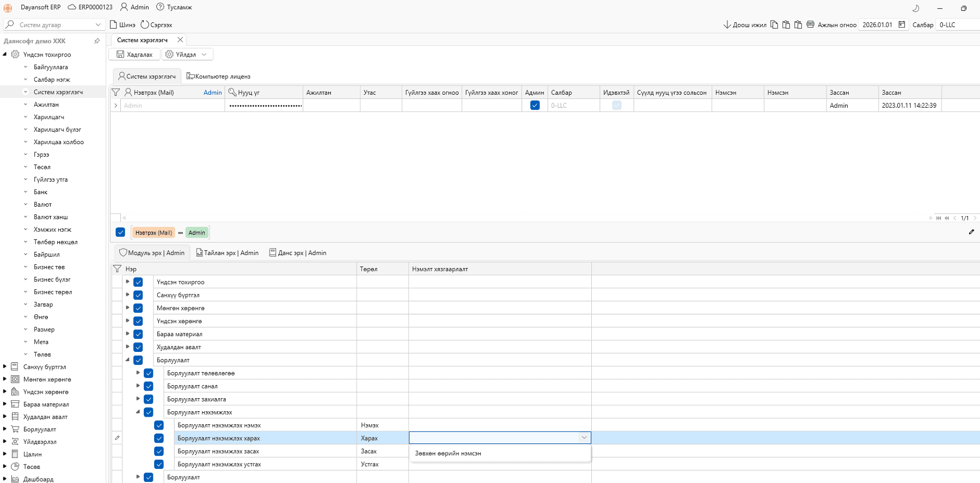
Task: Open the Үйлдэл dropdown menu
Action: point(187,54)
